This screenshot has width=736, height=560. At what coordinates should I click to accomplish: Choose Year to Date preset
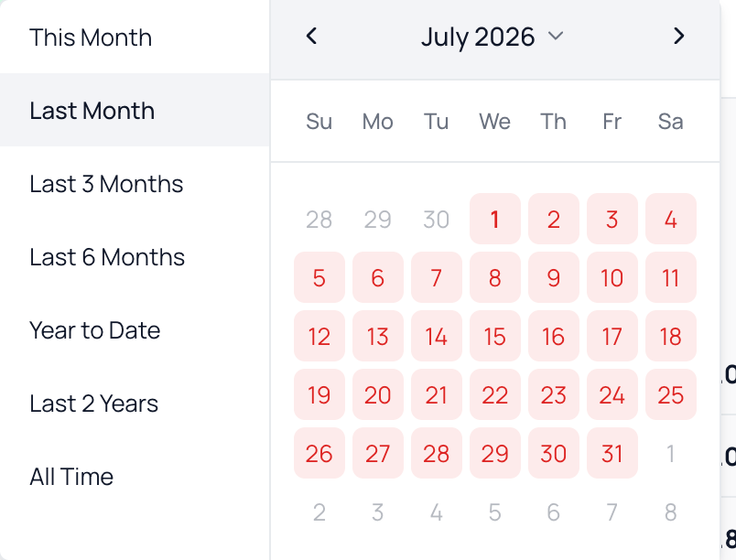tap(135, 329)
